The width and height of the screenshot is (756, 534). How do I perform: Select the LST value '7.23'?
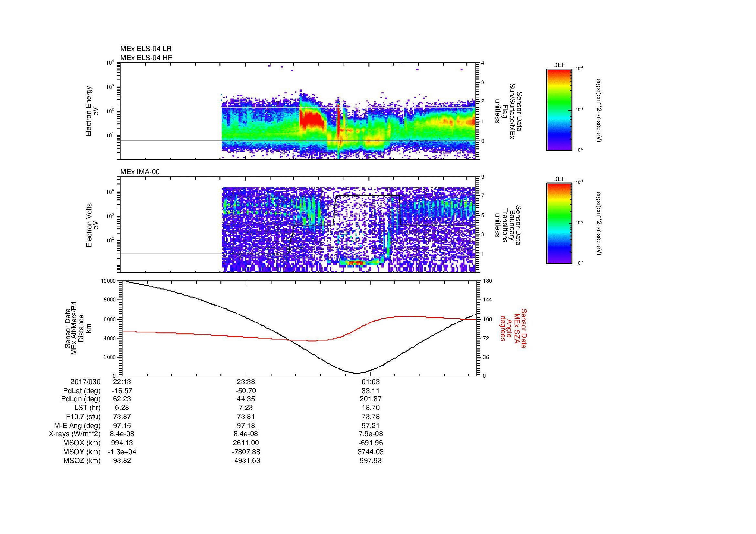[246, 408]
